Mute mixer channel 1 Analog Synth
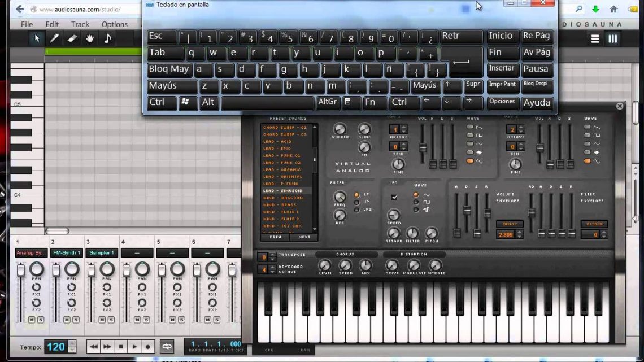 (x=32, y=320)
